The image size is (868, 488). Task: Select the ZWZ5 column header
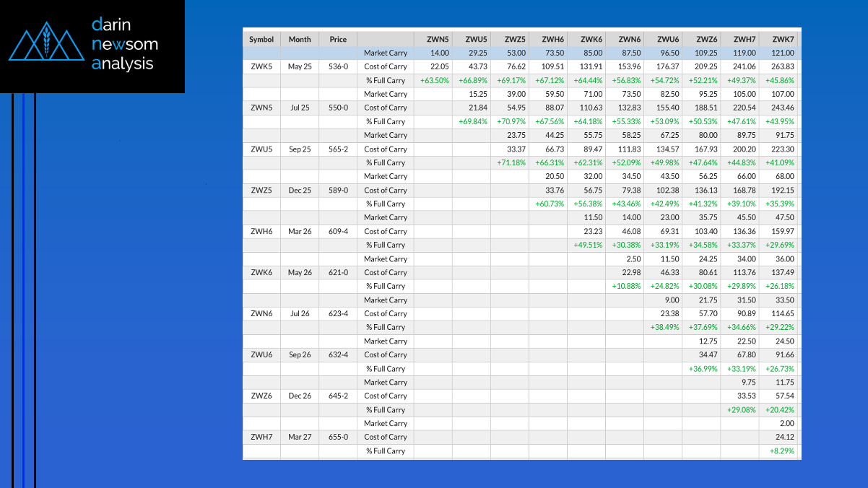pos(515,39)
